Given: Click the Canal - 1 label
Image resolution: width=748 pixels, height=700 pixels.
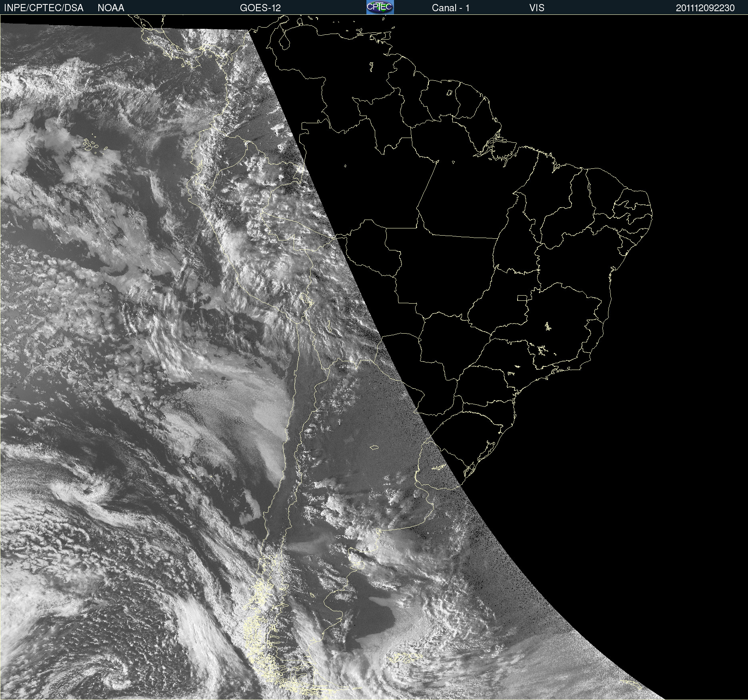Looking at the screenshot, I should (450, 8).
